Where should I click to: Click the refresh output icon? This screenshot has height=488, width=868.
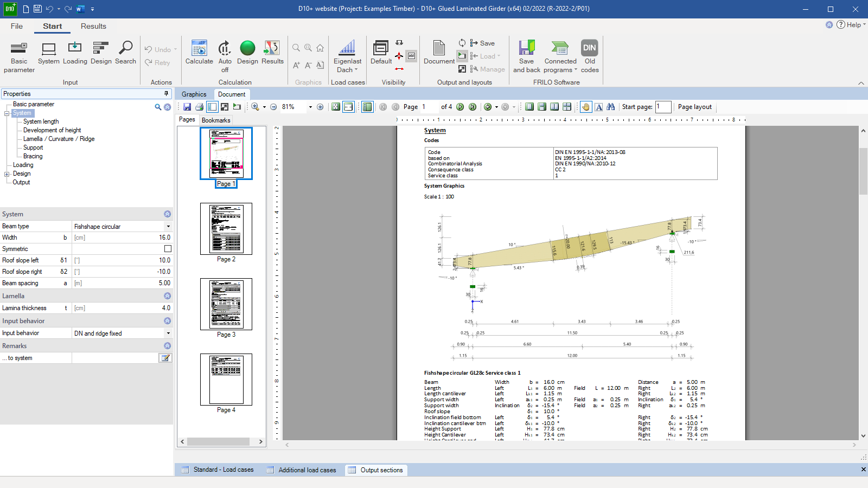pyautogui.click(x=462, y=43)
